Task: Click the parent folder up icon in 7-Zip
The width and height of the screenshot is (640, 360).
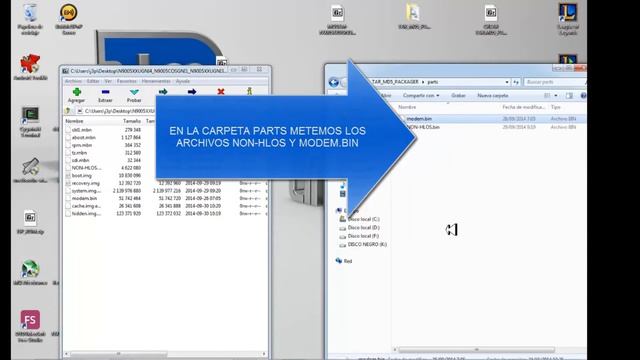Action: [68, 111]
